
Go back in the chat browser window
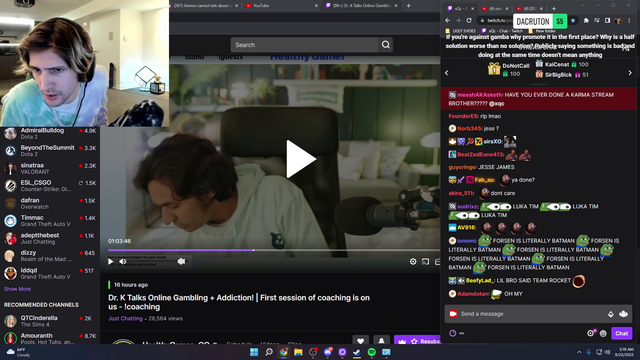point(448,20)
